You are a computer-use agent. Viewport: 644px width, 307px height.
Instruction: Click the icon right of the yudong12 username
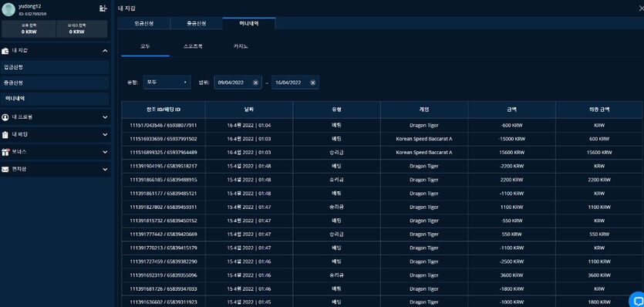pos(103,8)
